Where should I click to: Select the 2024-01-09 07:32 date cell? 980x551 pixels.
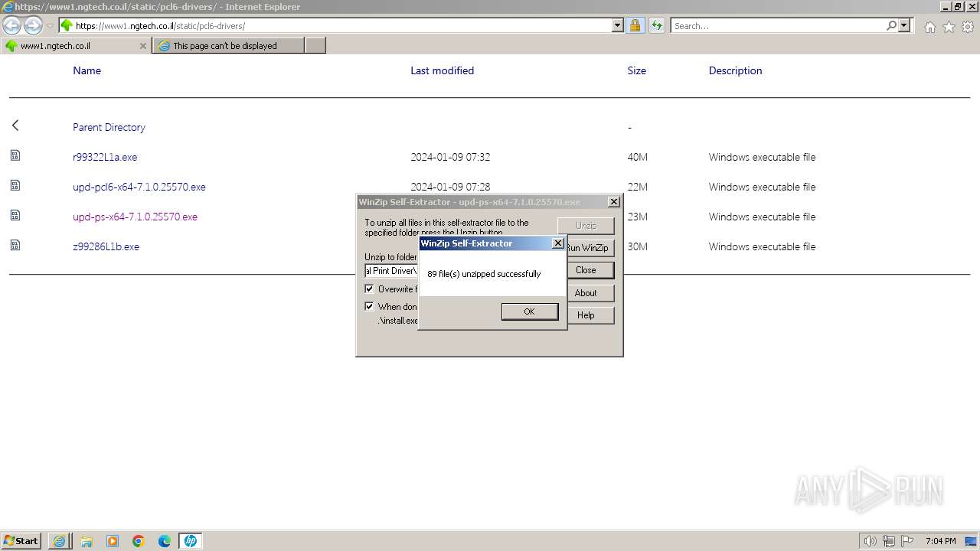pyautogui.click(x=450, y=157)
